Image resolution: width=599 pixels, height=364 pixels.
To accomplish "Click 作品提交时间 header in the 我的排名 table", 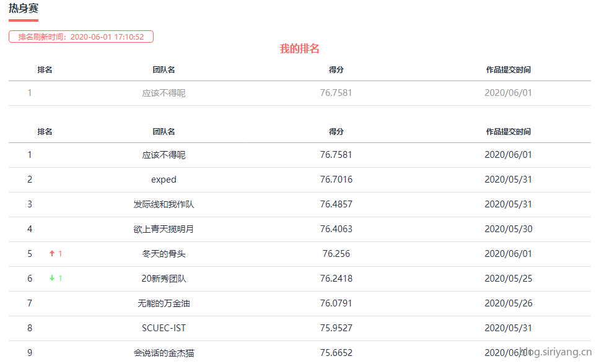I will (x=508, y=70).
